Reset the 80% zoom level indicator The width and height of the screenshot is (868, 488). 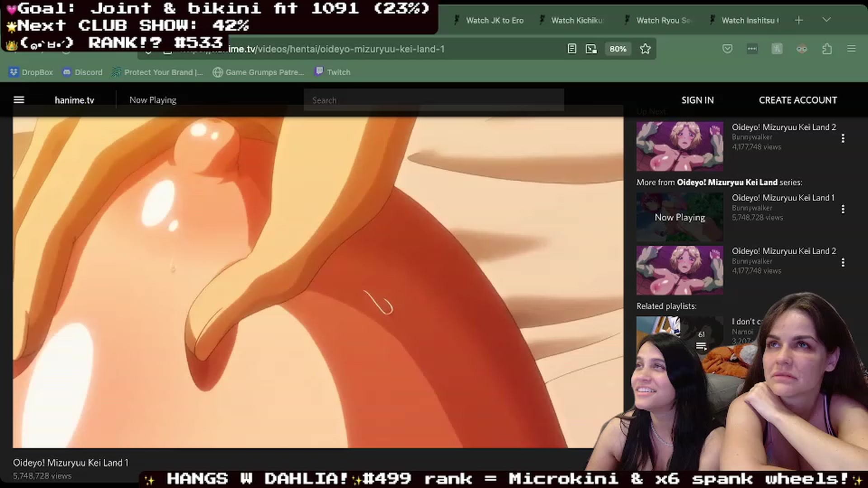click(618, 49)
